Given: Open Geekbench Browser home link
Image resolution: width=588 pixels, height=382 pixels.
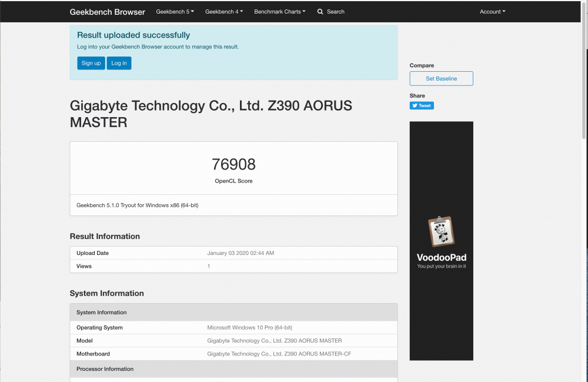Looking at the screenshot, I should point(107,12).
